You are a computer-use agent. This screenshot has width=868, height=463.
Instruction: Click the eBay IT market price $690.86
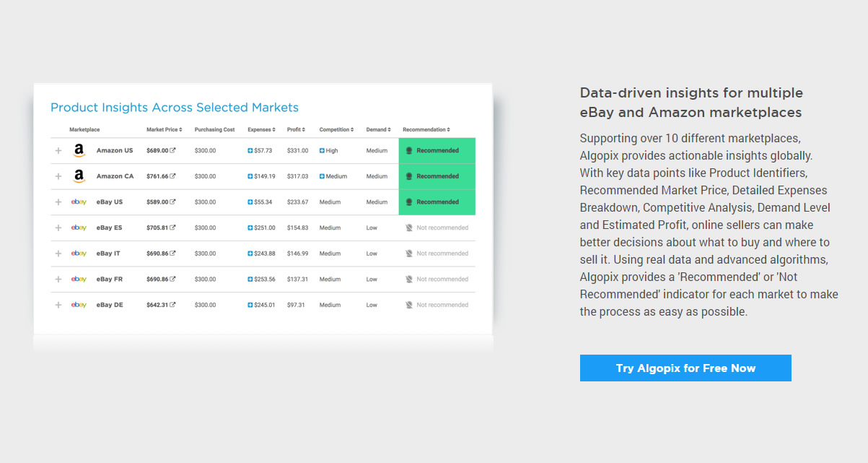click(x=157, y=254)
